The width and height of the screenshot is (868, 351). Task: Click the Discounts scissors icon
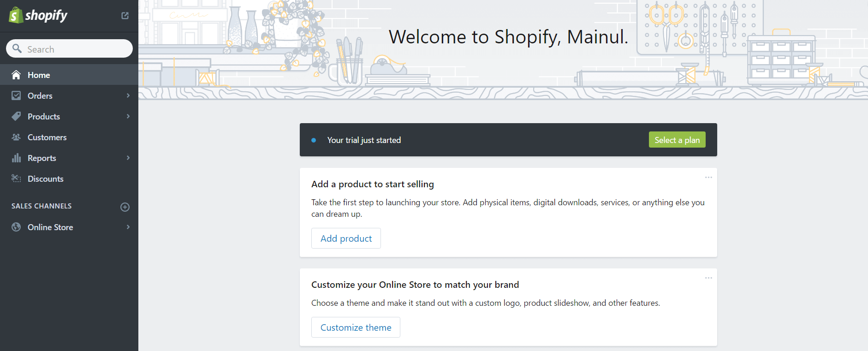(16, 178)
